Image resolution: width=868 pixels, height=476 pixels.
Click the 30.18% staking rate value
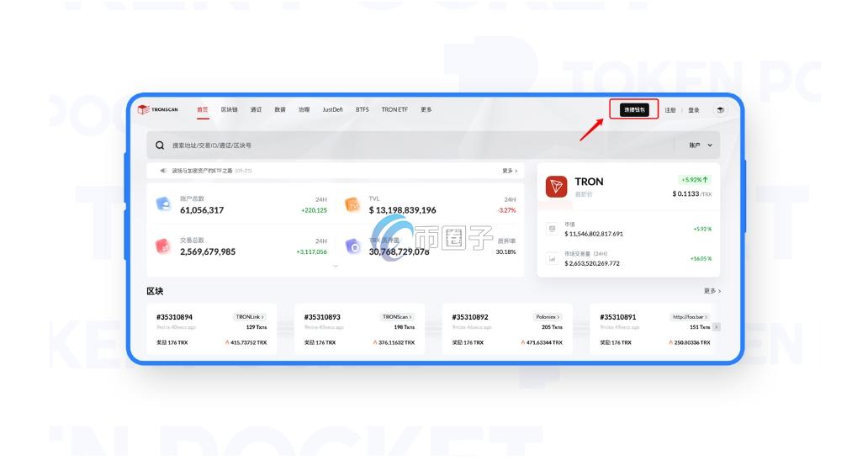505,251
